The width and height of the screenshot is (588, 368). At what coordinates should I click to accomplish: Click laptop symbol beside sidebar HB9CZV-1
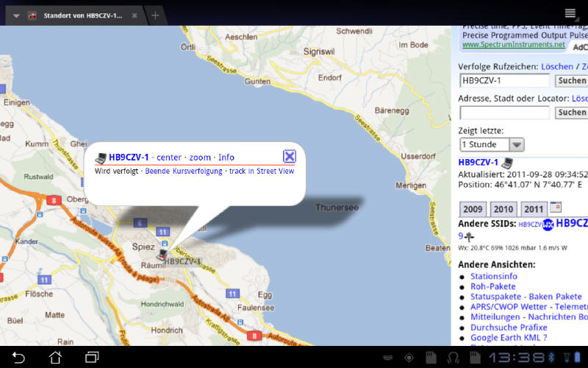coord(507,163)
